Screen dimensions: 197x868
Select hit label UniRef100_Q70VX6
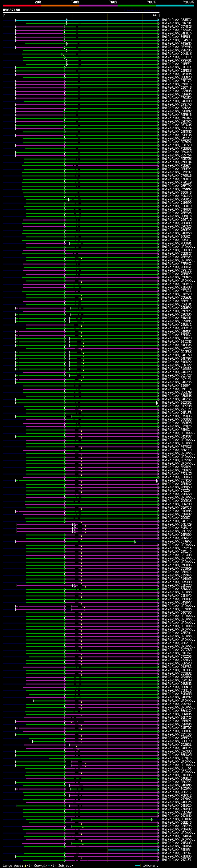coord(177,348)
